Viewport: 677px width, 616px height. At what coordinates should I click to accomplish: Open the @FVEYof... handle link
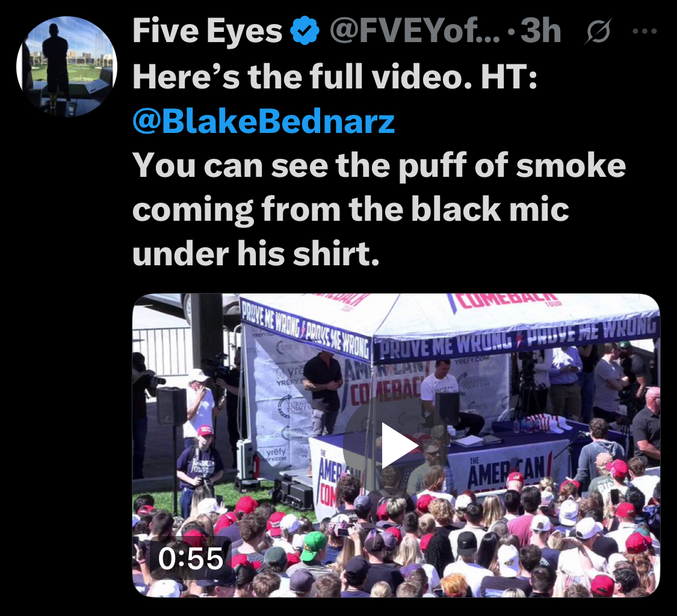415,31
